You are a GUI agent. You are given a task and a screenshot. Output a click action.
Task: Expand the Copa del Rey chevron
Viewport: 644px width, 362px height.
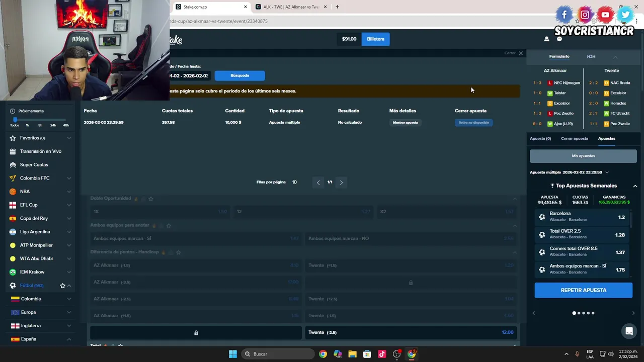point(69,218)
